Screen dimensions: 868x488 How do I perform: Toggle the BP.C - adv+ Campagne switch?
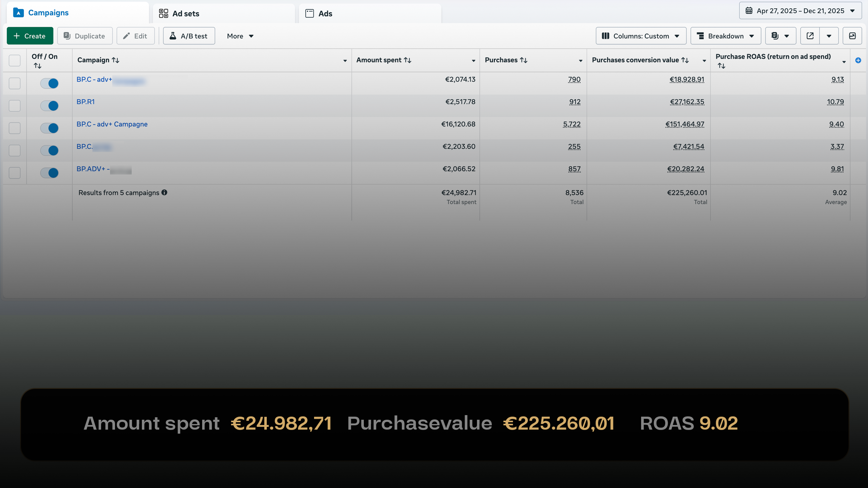(x=49, y=128)
